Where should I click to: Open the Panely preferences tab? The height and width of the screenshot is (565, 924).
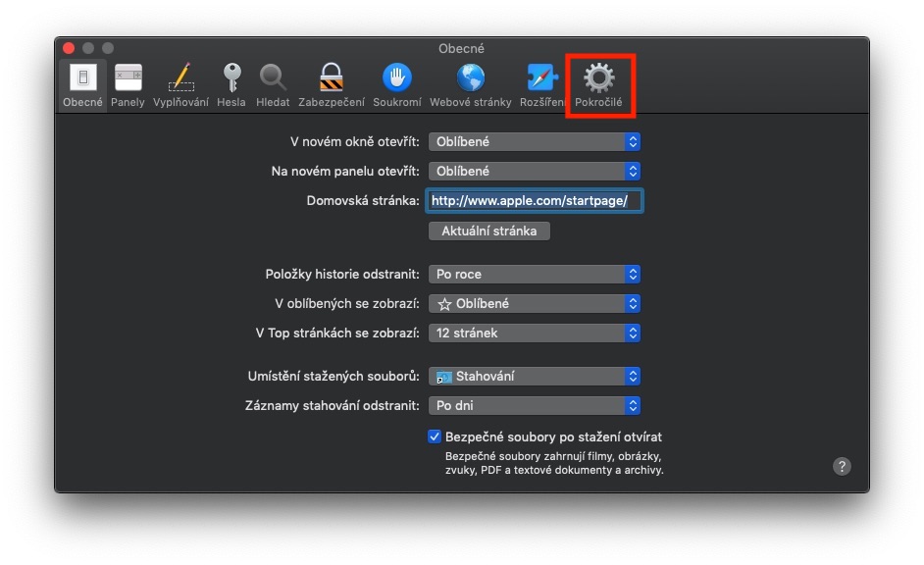(x=128, y=86)
